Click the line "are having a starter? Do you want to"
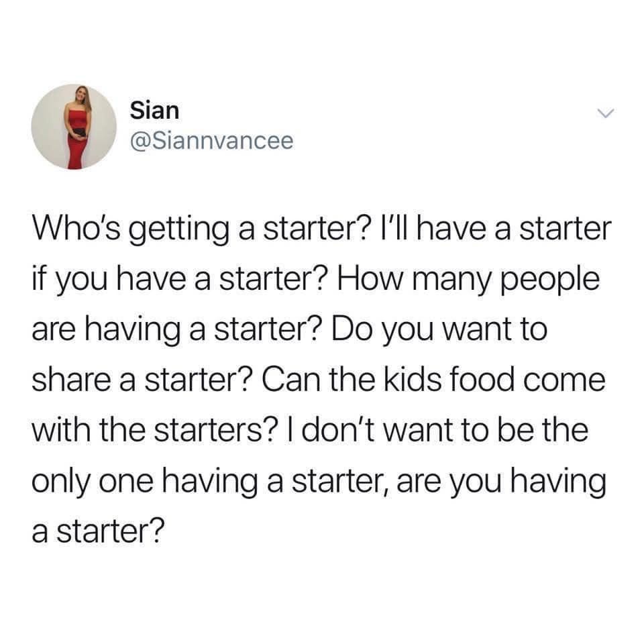 (x=290, y=331)
